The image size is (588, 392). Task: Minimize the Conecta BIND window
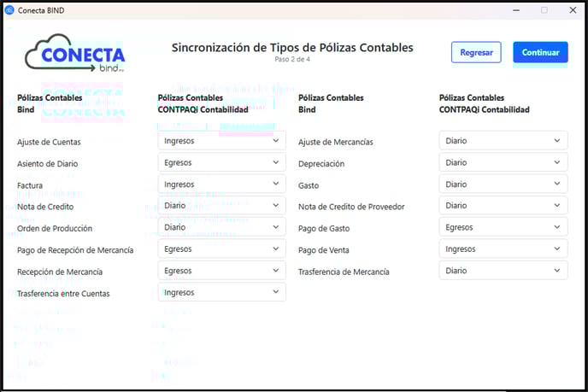tap(516, 10)
